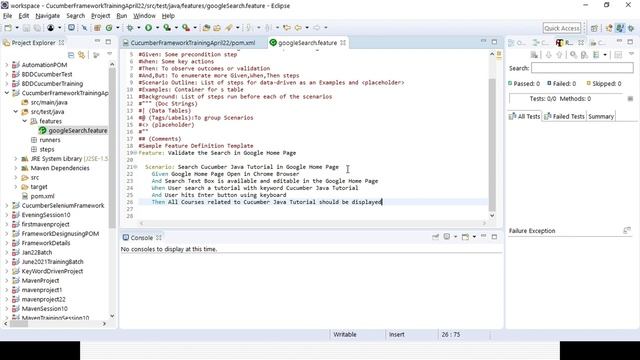Click the test results Search field
This screenshot has height=360, width=640.
[582, 68]
